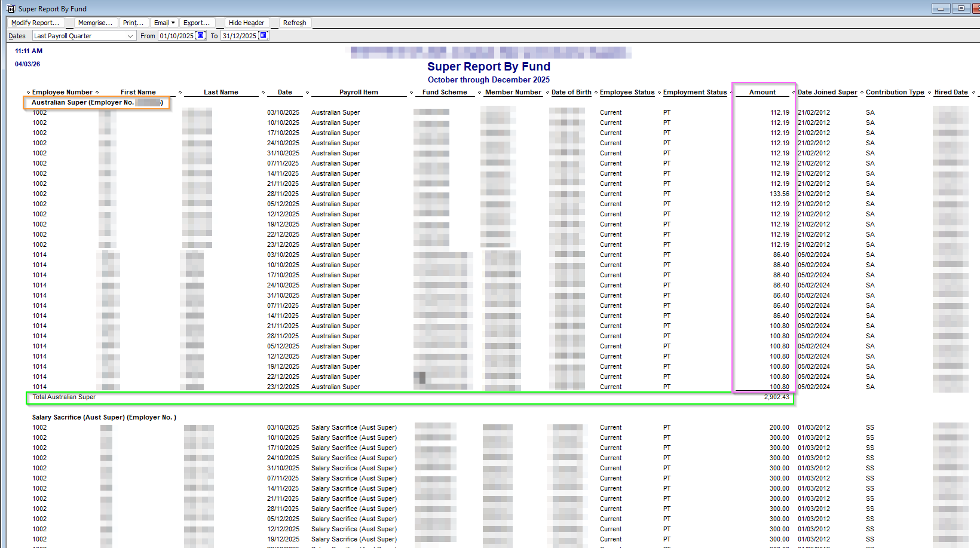Restore the report window using restore button
Screen dimensions: 980x548
pyautogui.click(x=961, y=8)
